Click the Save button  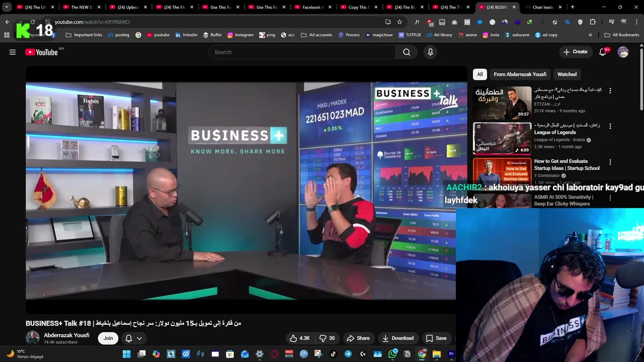436,338
